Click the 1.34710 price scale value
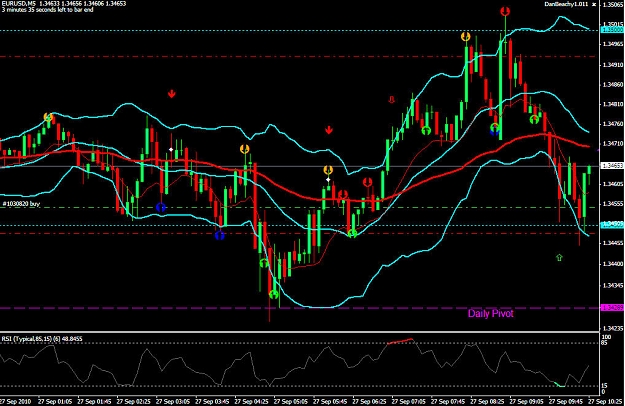The image size is (625, 406). pos(613,143)
